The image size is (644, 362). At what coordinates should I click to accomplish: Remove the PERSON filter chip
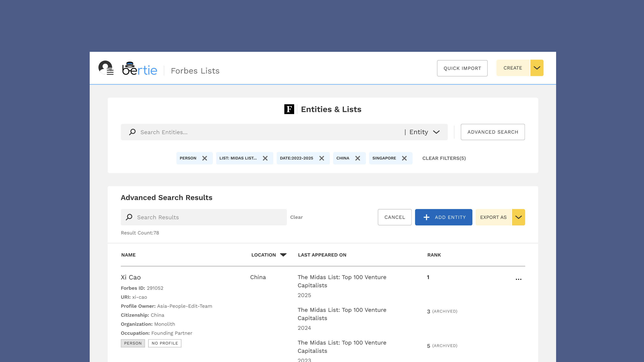point(205,158)
